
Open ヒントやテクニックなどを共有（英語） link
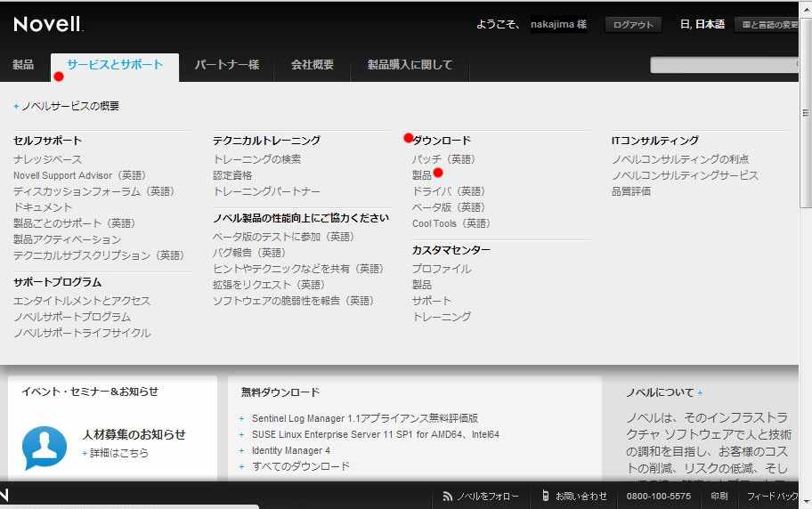299,269
